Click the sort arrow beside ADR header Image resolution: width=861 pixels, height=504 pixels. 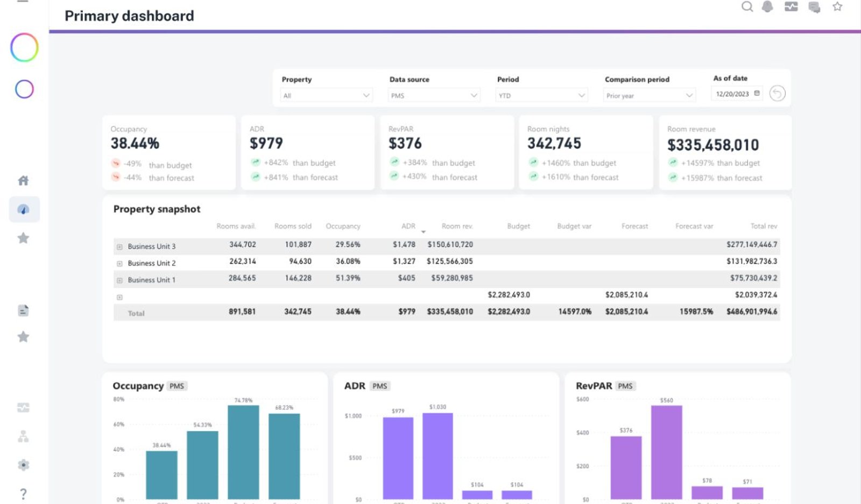click(x=424, y=232)
